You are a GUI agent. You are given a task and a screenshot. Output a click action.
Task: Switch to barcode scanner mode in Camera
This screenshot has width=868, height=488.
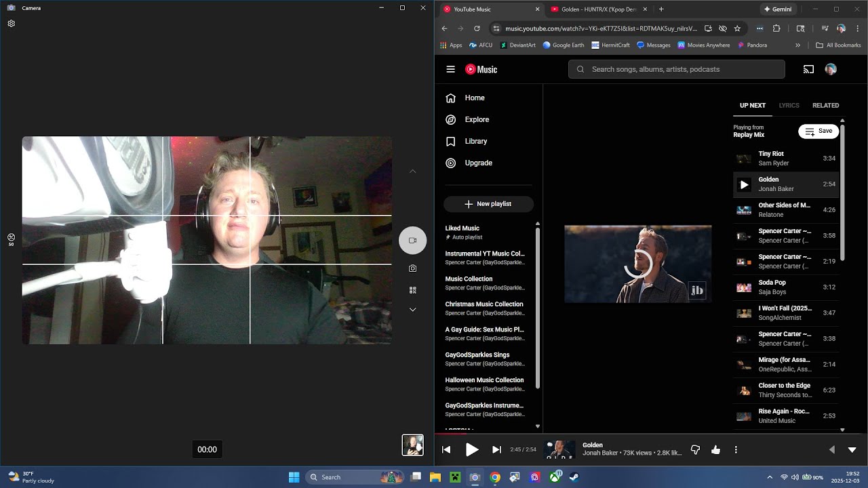412,290
